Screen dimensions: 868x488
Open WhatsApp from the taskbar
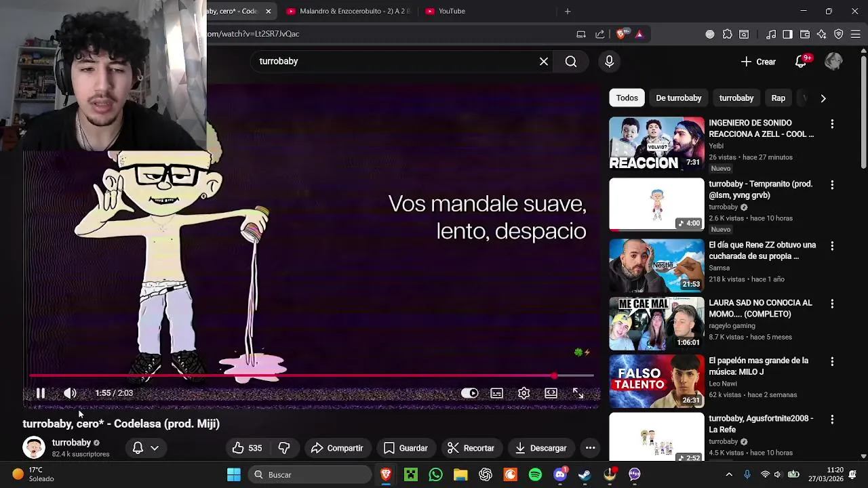pos(435,474)
